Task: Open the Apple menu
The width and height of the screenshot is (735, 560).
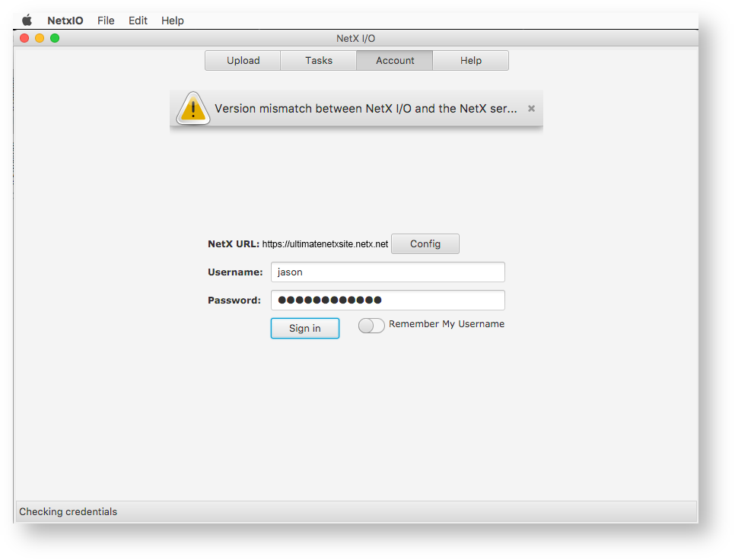Action: [27, 21]
